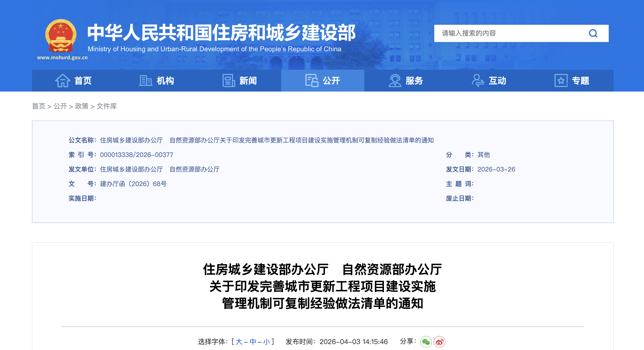Click the house icon for 首页

pos(62,80)
